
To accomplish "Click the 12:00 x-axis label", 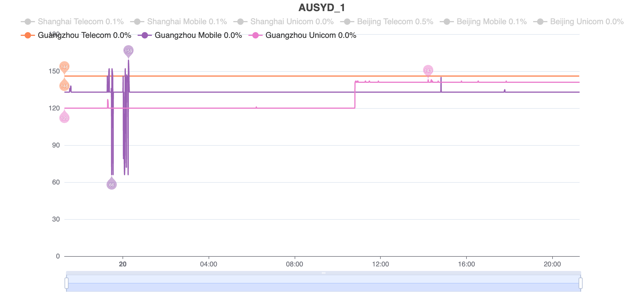I will [x=380, y=264].
